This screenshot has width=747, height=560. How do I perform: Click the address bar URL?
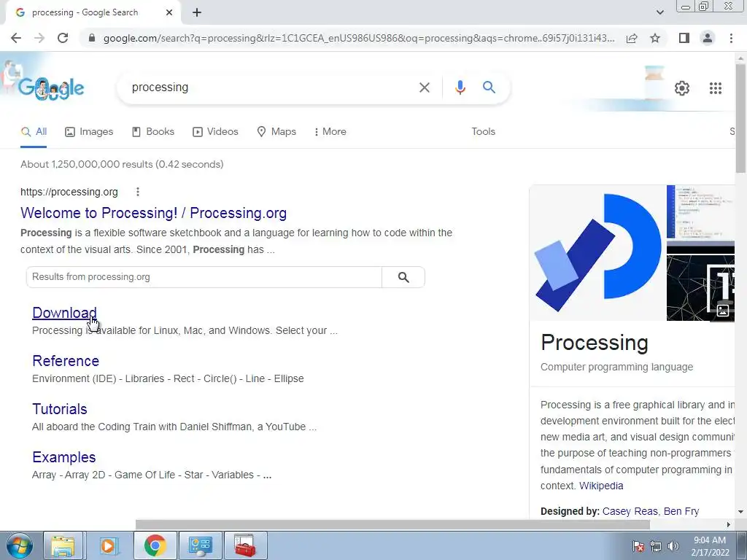(359, 38)
